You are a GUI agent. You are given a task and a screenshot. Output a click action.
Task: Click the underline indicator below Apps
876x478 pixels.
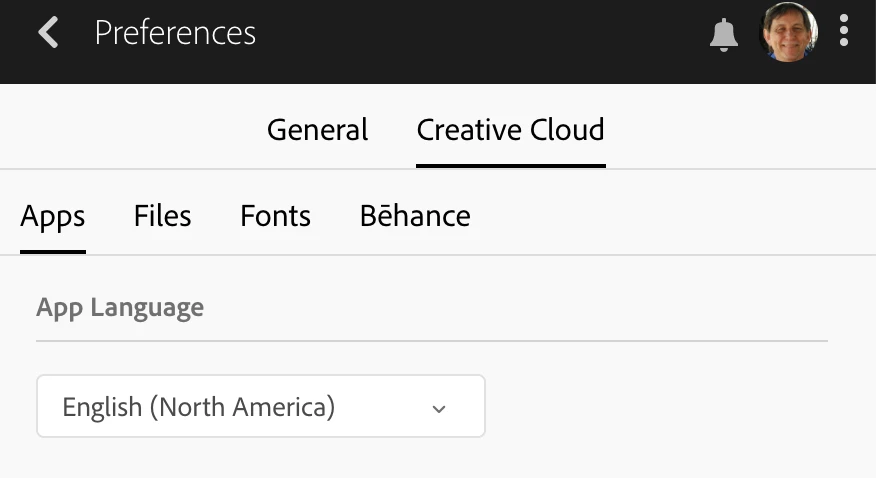pos(53,251)
